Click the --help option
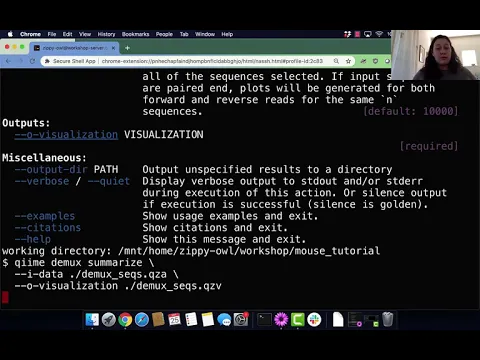Image resolution: width=480 pixels, height=360 pixels. pyautogui.click(x=33, y=239)
